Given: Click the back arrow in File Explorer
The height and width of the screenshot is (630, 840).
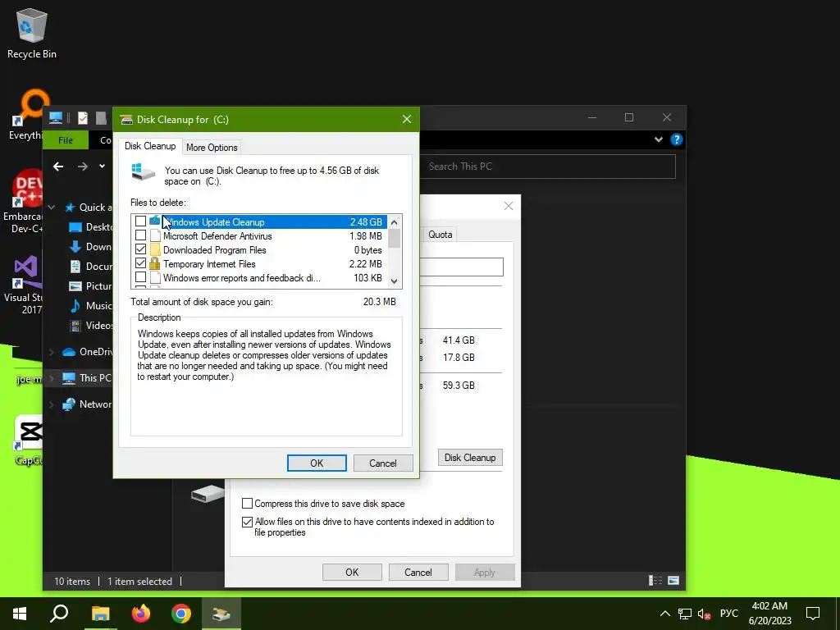Looking at the screenshot, I should pyautogui.click(x=58, y=167).
